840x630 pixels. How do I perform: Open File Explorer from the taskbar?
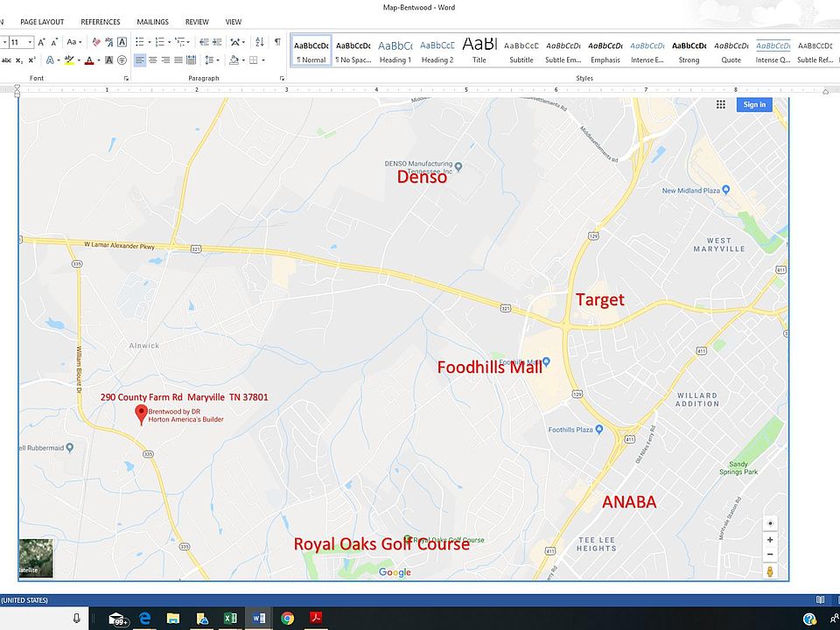(x=173, y=619)
